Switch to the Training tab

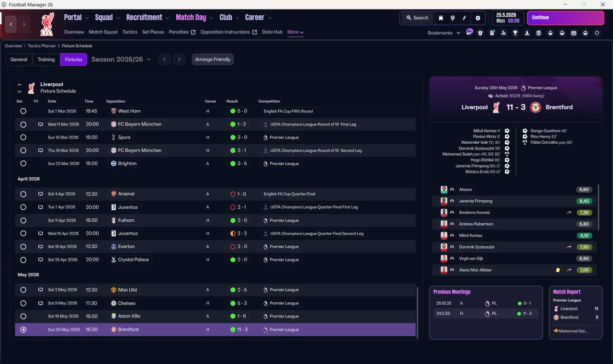pos(46,59)
